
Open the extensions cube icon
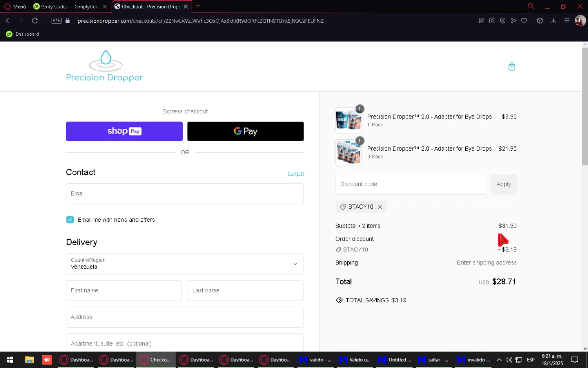point(540,21)
